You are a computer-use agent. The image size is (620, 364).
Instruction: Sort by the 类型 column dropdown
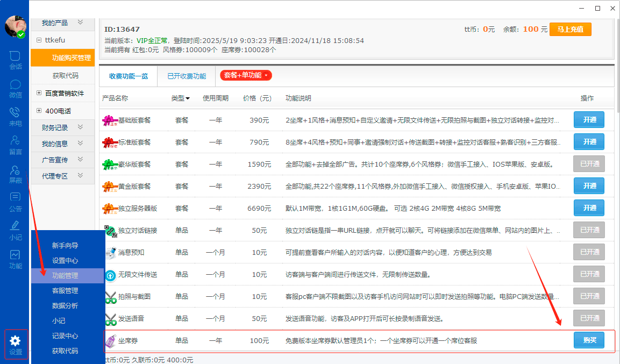(180, 98)
